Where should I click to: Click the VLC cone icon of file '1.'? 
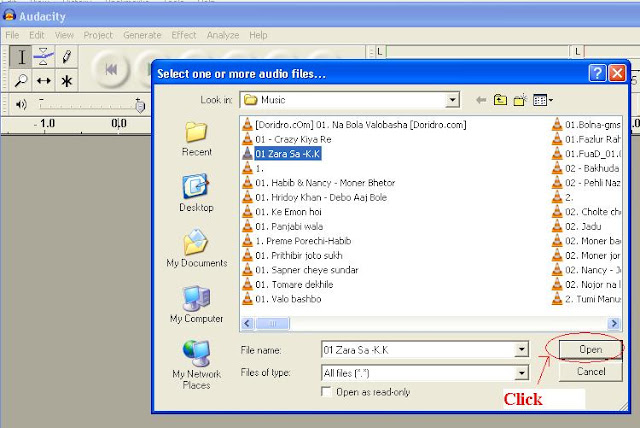(x=247, y=168)
